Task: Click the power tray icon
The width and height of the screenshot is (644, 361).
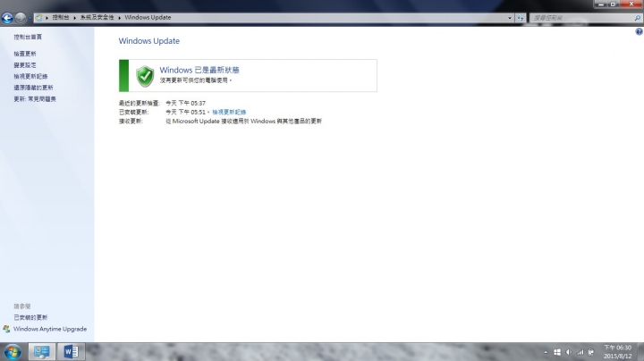Action: pyautogui.click(x=591, y=352)
